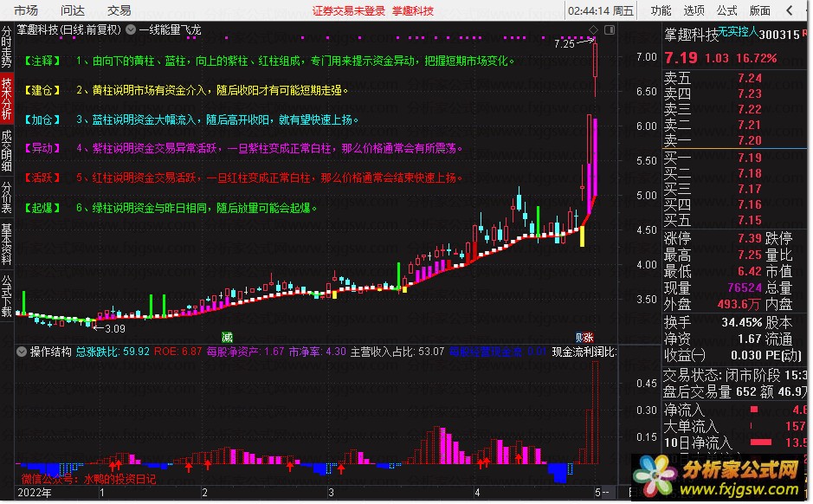Click the 操作结构 indicator name
This screenshot has height=504, width=813.
tap(50, 352)
